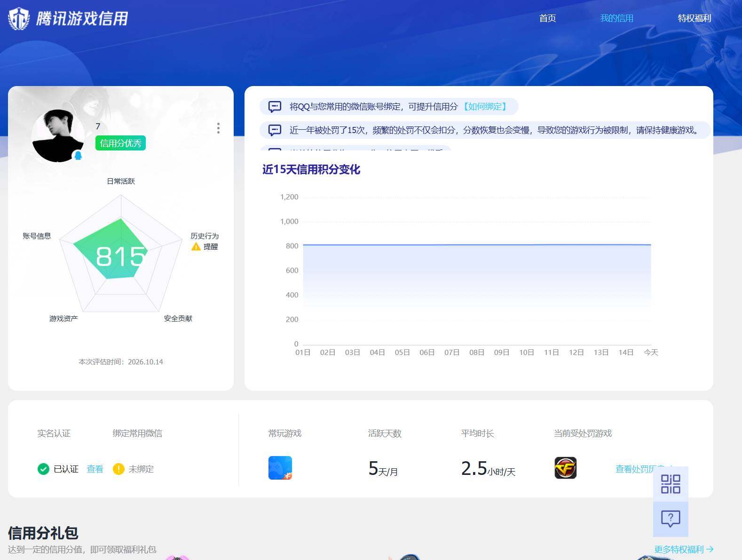Click the 历史行为 radar label
742x560 pixels.
[x=205, y=236]
